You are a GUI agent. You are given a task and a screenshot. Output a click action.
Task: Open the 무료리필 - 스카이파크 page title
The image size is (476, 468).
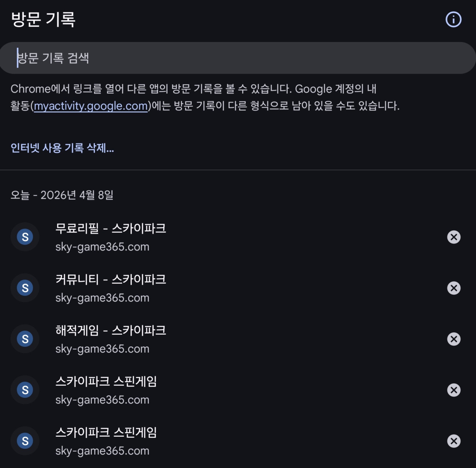coord(110,229)
